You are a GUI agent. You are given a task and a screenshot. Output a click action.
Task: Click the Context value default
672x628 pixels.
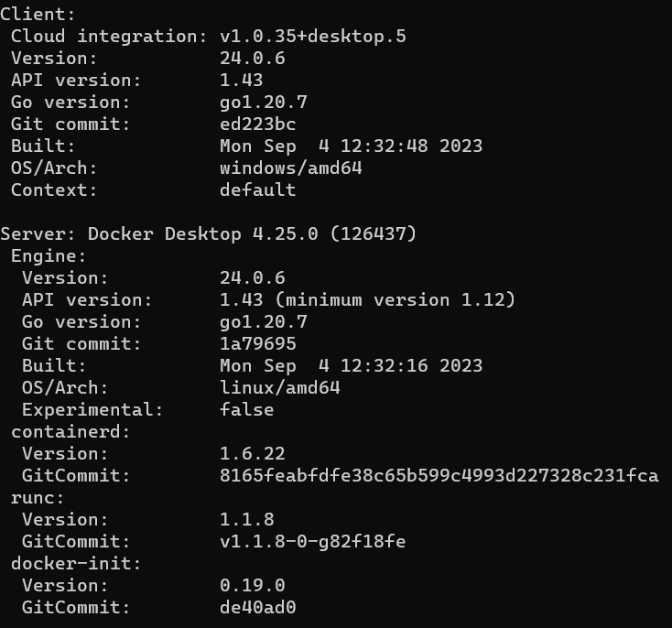coord(257,190)
